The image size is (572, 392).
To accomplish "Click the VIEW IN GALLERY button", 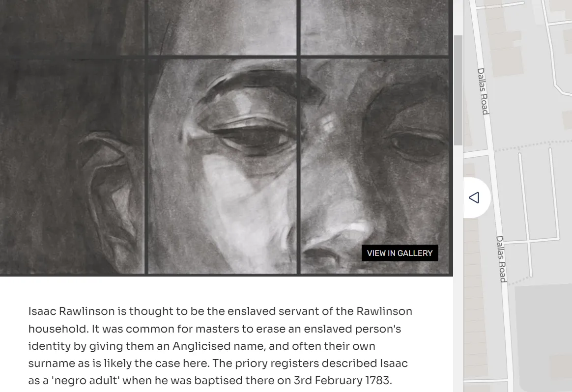I will click(400, 253).
